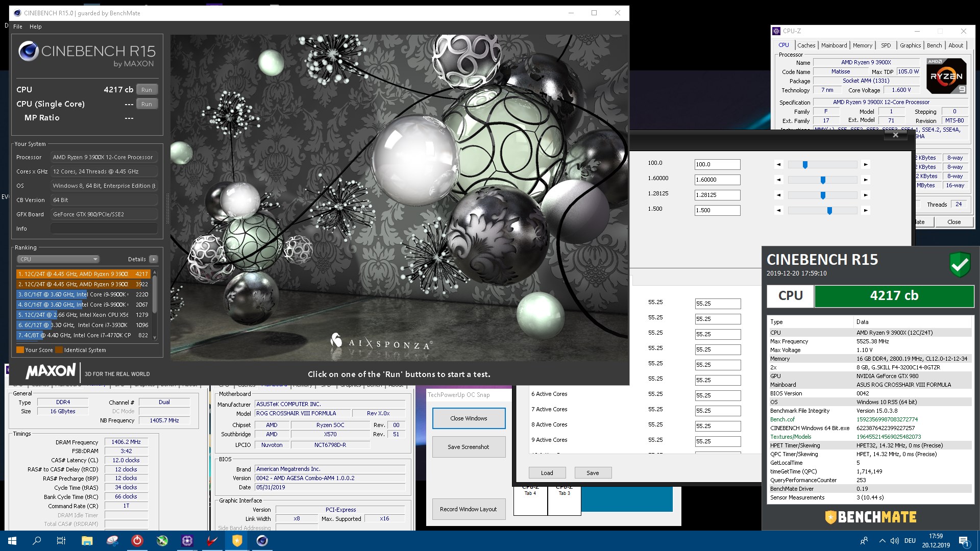Image resolution: width=980 pixels, height=551 pixels.
Task: Click the 1.28125 value input field
Action: point(717,195)
